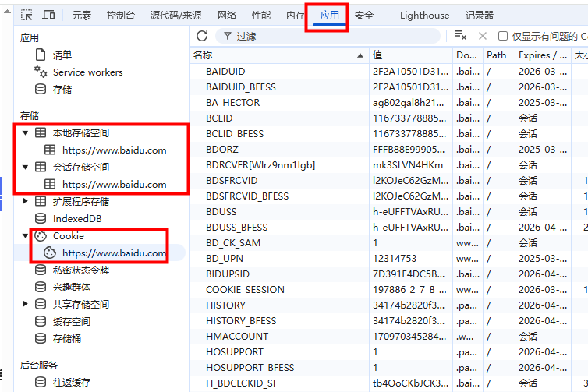
Task: Collapse the 会话存储空间 tree node
Action: [25, 167]
